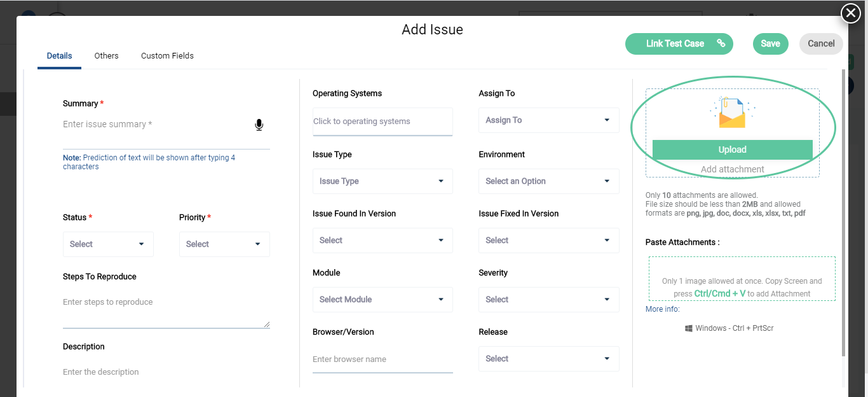The image size is (868, 397).
Task: Click the envelope upload illustration
Action: [x=732, y=113]
